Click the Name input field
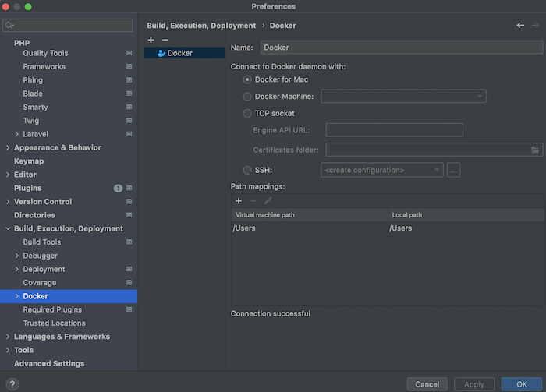Screen dimensions: 546x392 (402, 48)
